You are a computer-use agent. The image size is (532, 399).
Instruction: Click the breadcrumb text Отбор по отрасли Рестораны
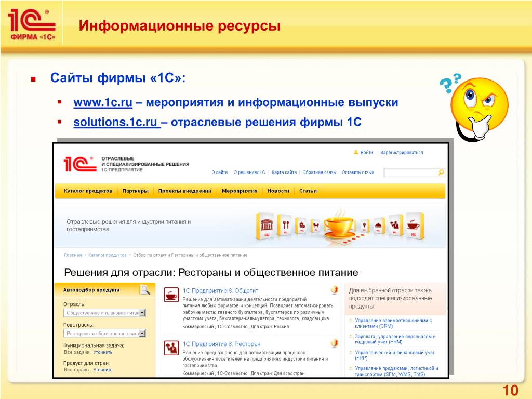pyautogui.click(x=190, y=255)
